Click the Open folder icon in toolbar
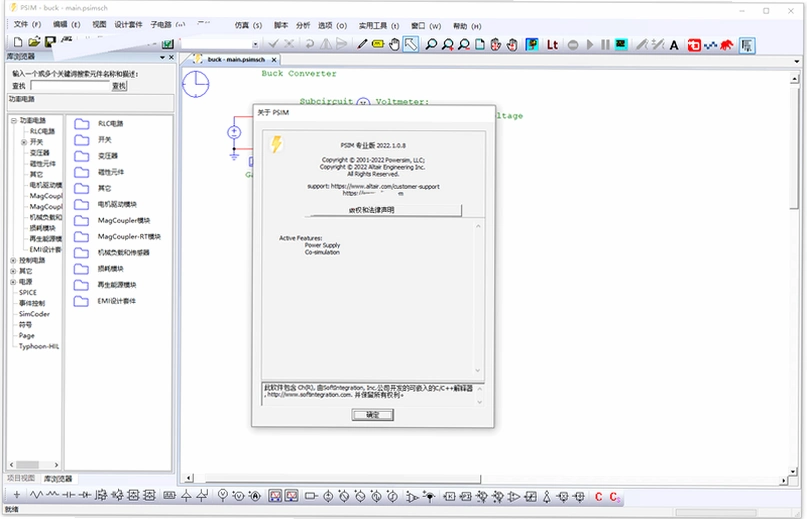 point(34,42)
